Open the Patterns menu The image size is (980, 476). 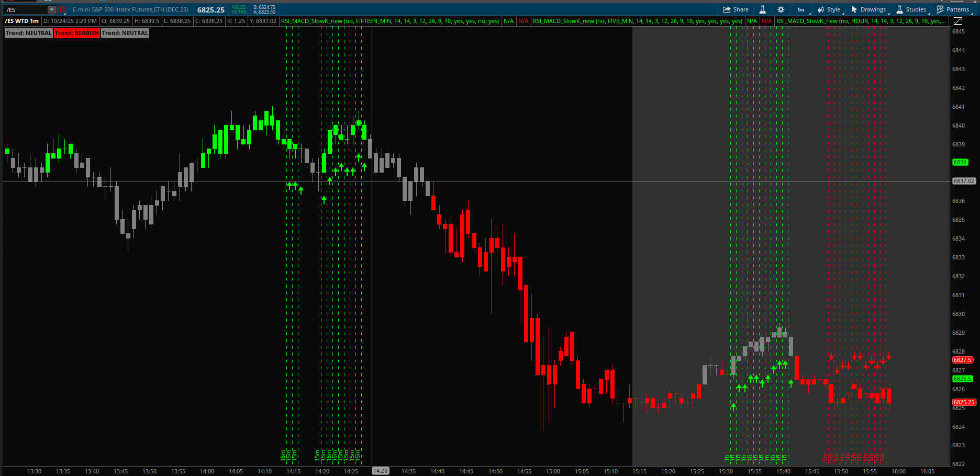(953, 9)
